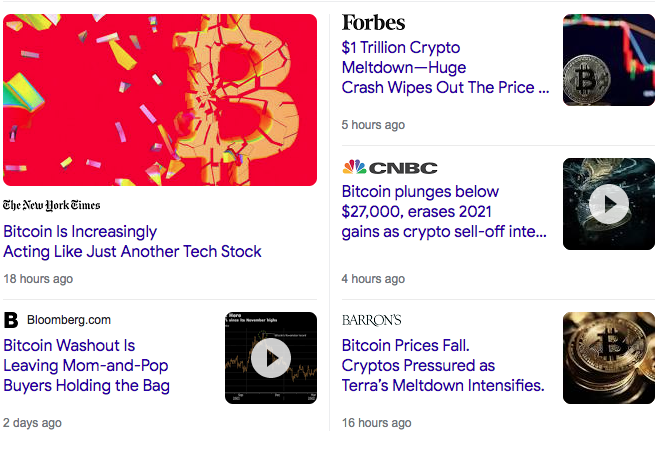
Task: Open Forbes Bitcoin coin thumbnail
Action: (608, 60)
